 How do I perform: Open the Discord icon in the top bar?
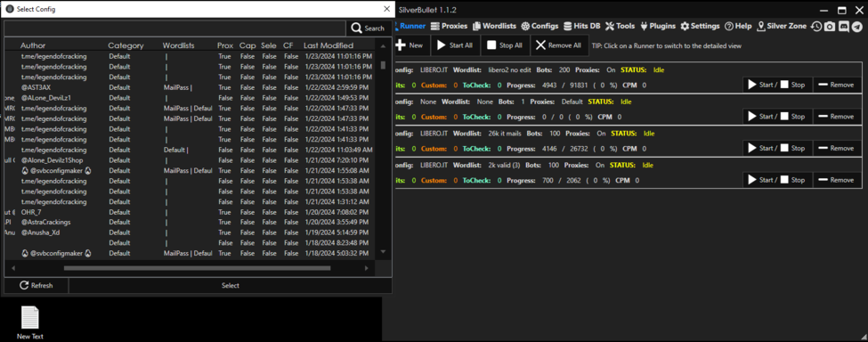(844, 26)
